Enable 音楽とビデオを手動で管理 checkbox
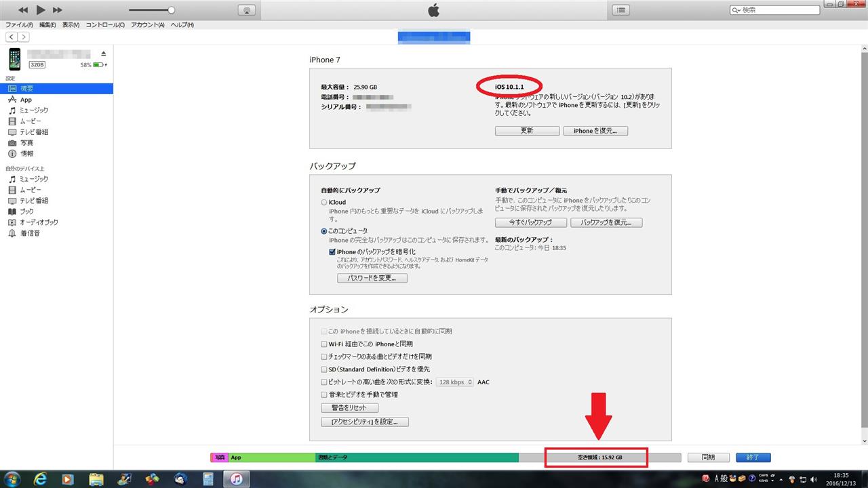 click(x=324, y=394)
